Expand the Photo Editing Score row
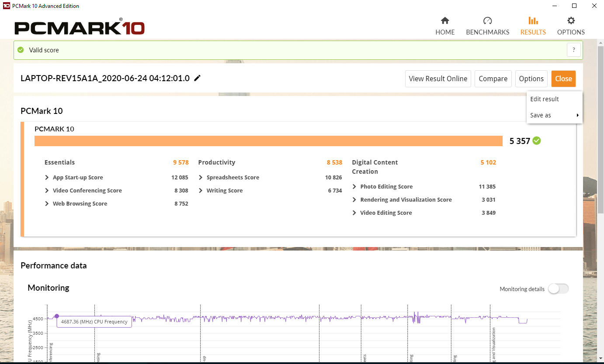Image resolution: width=604 pixels, height=364 pixels. tap(354, 187)
